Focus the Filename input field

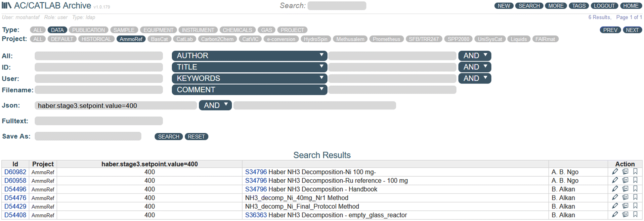point(99,90)
